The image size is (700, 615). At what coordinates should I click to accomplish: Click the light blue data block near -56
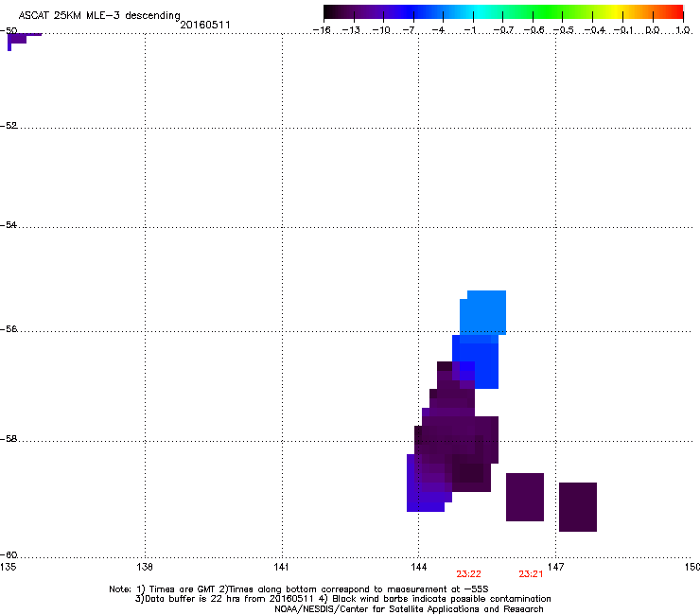tap(483, 312)
